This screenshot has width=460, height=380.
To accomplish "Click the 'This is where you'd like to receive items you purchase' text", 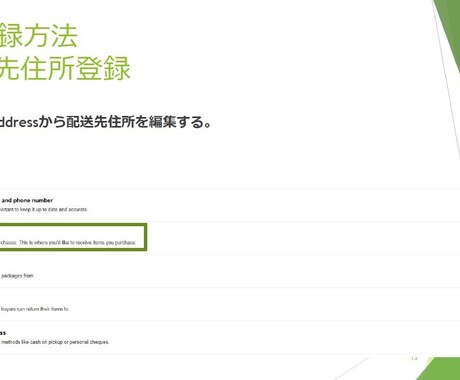I will (x=77, y=242).
